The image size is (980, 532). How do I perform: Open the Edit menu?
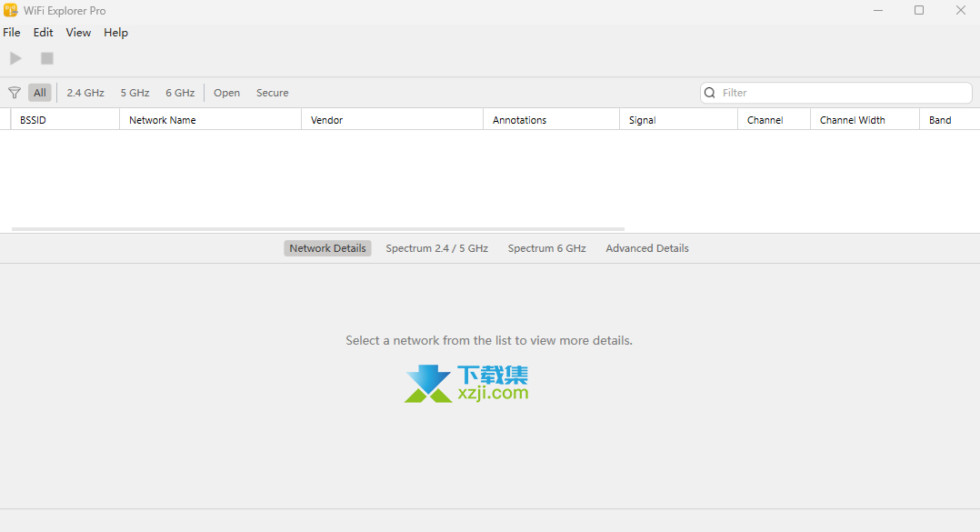tap(43, 33)
